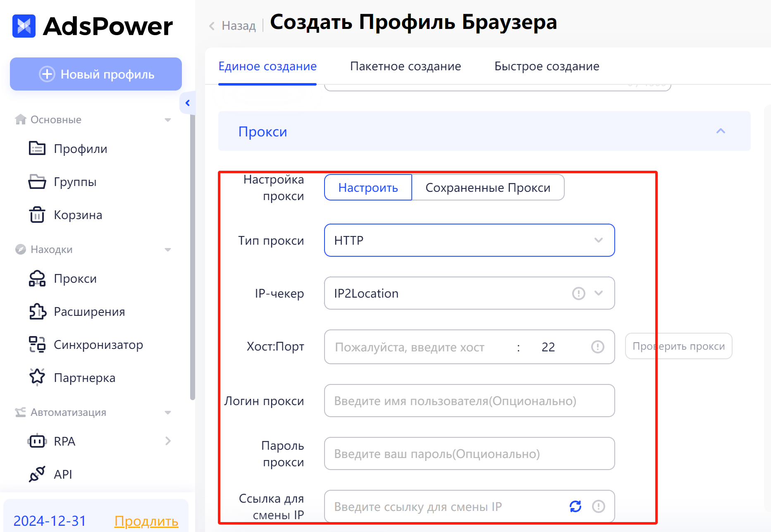This screenshot has height=532, width=771.
Task: Open Расширения in the sidebar
Action: (x=89, y=312)
